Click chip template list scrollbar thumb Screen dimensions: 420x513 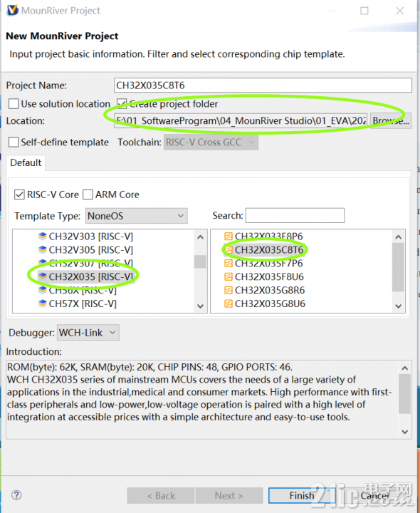(x=398, y=267)
